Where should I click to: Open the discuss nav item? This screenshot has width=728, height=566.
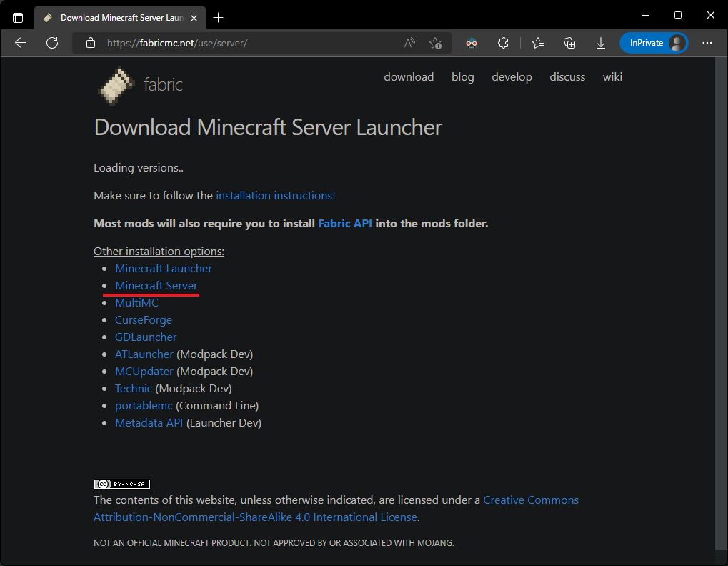coord(567,77)
